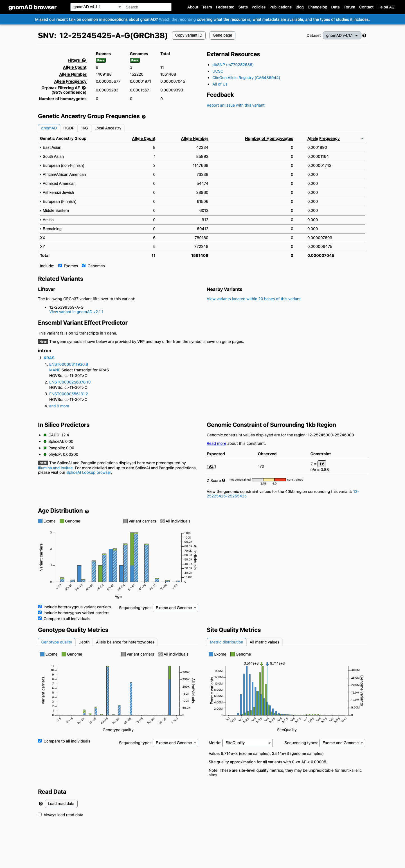Open the Changelog menu item
This screenshot has height=868, width=405.
pyautogui.click(x=317, y=7)
